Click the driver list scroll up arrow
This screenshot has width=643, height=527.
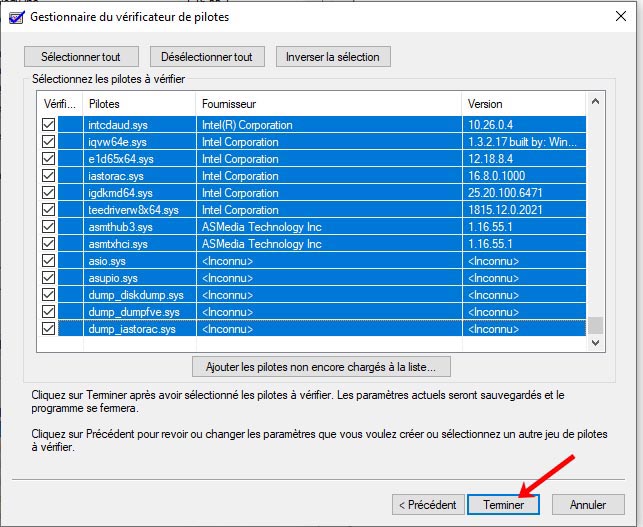[x=595, y=101]
